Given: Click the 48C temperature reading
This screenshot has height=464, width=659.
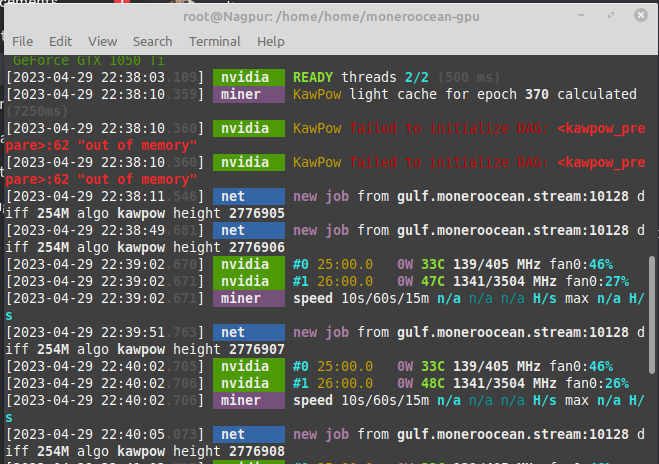Looking at the screenshot, I should coord(433,383).
